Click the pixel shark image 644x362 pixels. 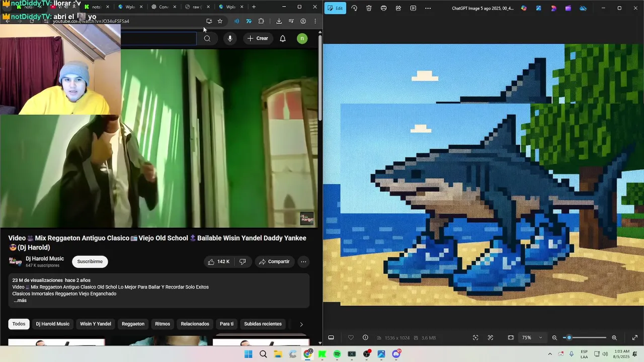(483, 174)
